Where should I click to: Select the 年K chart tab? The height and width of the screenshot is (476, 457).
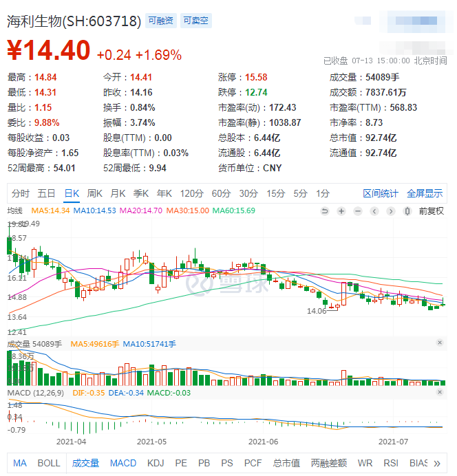164,194
